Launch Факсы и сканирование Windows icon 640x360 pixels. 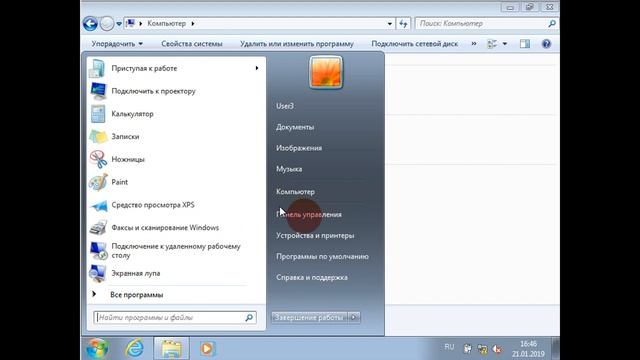[98, 227]
